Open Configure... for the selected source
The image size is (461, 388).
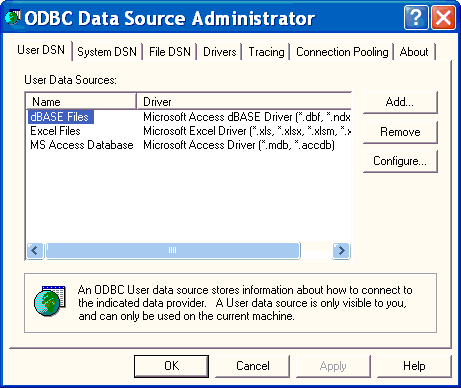click(x=400, y=161)
